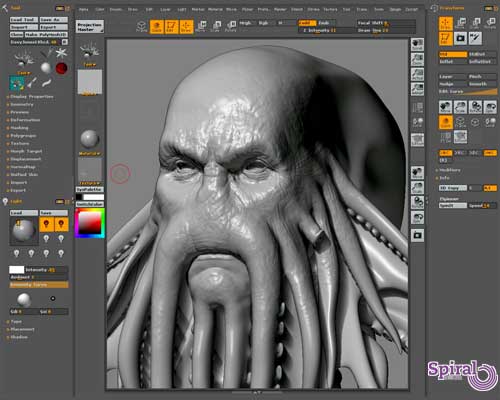Click Scroll icon on right canvas shelf

pyautogui.click(x=417, y=44)
